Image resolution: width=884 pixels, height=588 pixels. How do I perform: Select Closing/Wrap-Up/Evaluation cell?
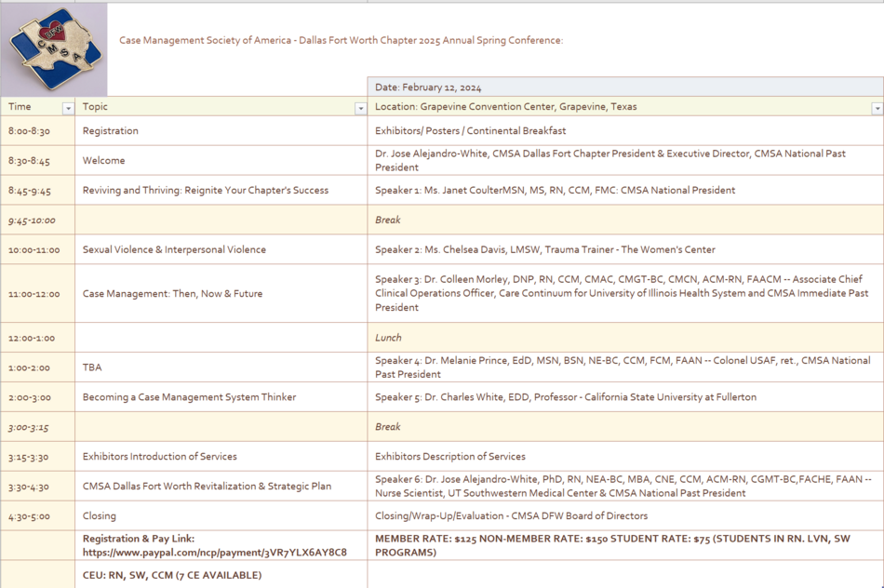click(625, 515)
